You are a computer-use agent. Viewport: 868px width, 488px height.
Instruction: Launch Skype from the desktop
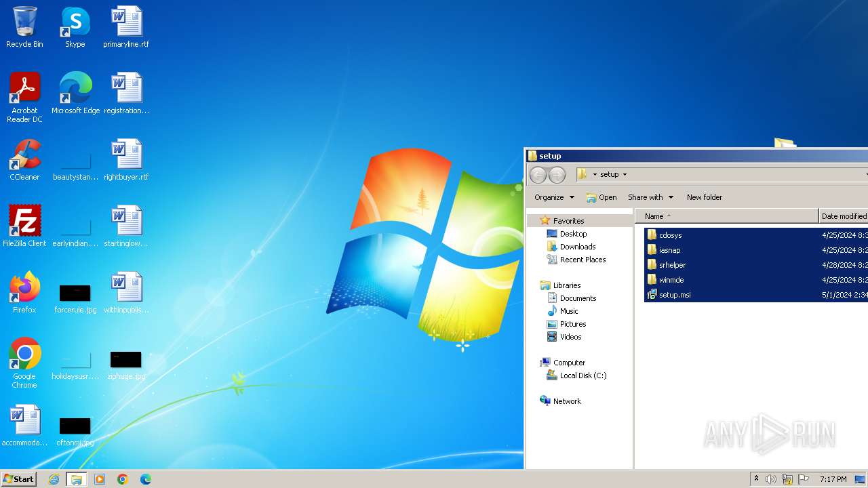point(75,27)
